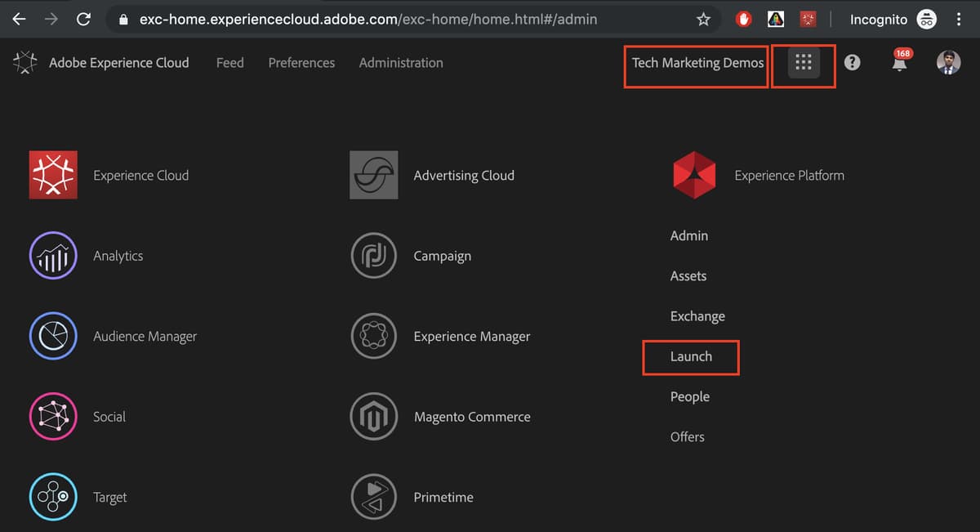Open the Feed menu item
Screen dimensions: 980x532
coord(229,62)
